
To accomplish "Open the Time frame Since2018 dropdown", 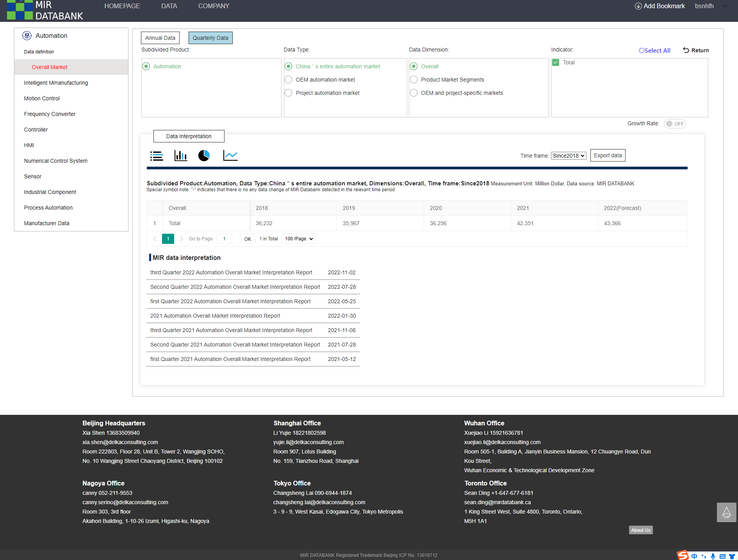I will (x=569, y=155).
